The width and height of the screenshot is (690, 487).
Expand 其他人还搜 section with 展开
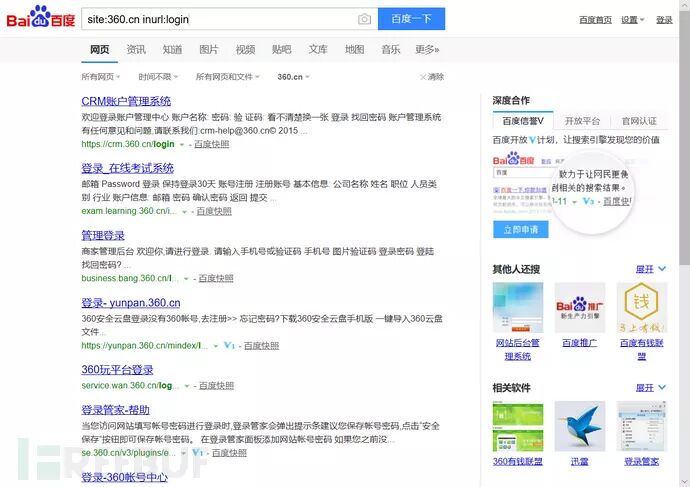click(651, 269)
